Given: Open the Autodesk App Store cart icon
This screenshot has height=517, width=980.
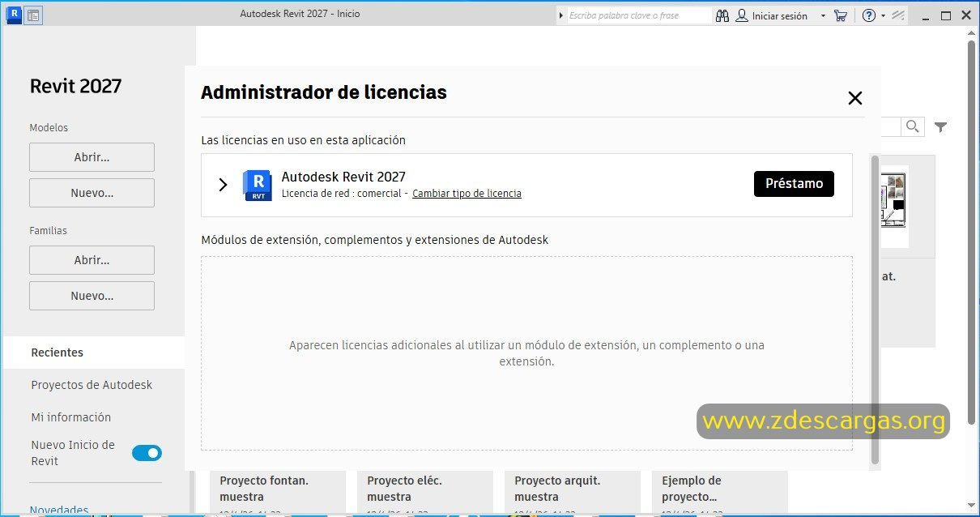Looking at the screenshot, I should tap(840, 15).
